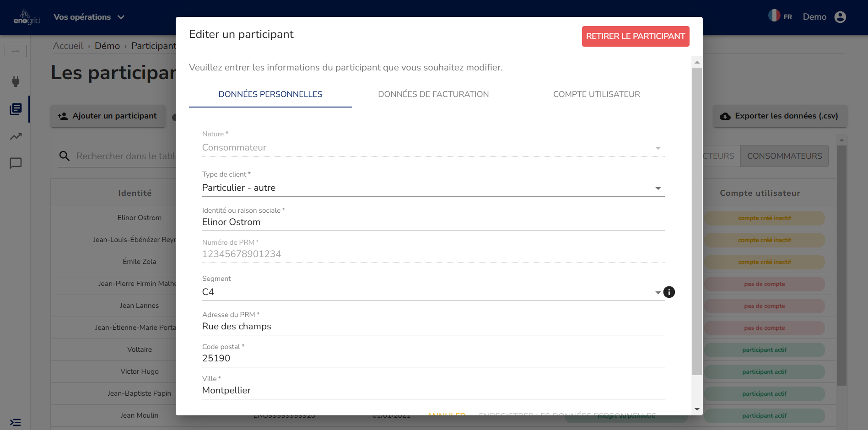The width and height of the screenshot is (868, 430).
Task: Click the Segment info icon
Action: (x=669, y=292)
